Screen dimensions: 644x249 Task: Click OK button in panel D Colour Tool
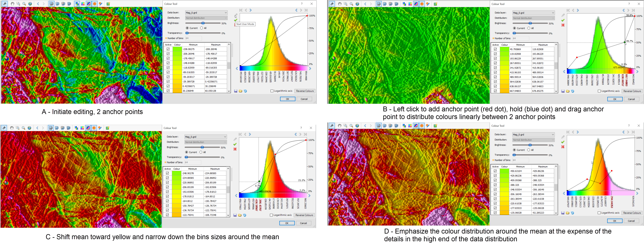[615, 221]
